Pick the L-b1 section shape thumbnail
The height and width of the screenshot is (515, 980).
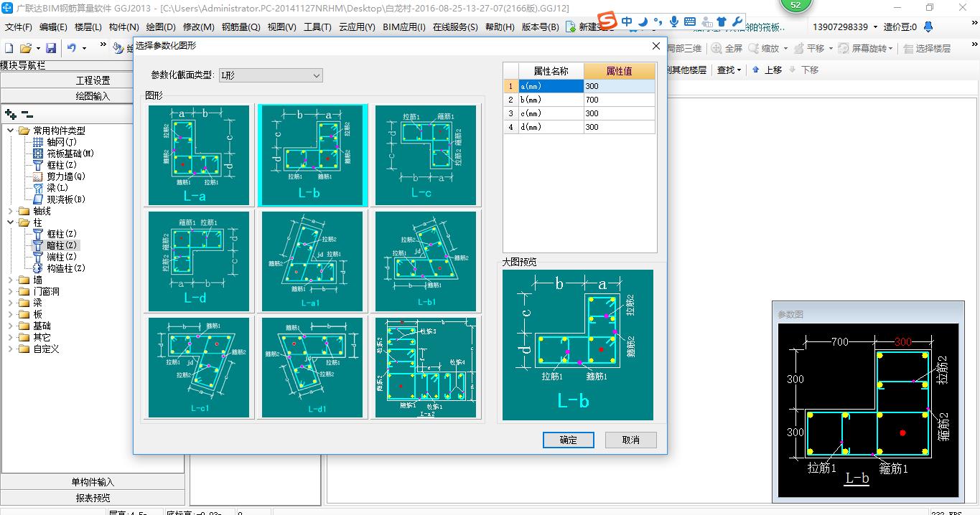pyautogui.click(x=426, y=261)
